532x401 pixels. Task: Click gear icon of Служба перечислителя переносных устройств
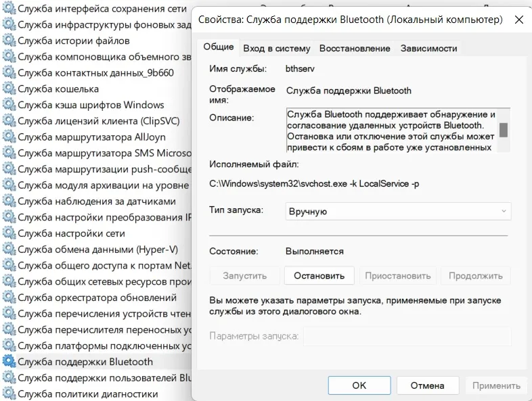9,329
